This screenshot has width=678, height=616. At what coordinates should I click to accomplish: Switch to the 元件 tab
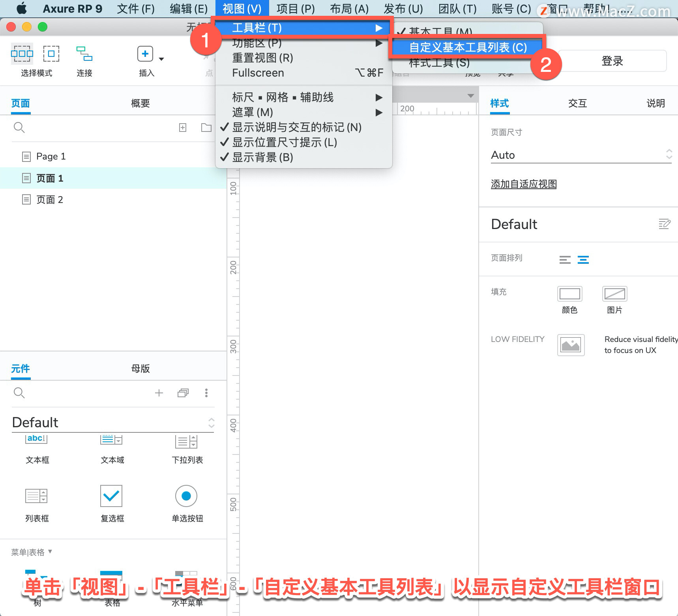tap(21, 369)
